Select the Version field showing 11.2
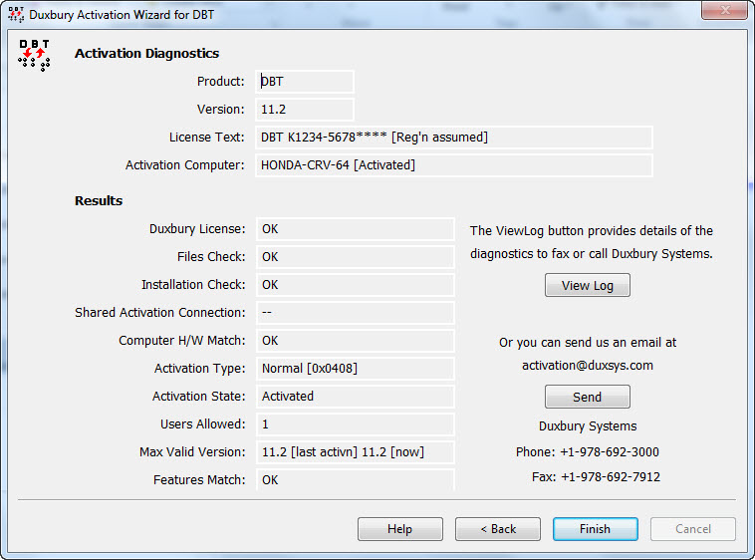Screen dimensions: 755x560 (x=305, y=110)
